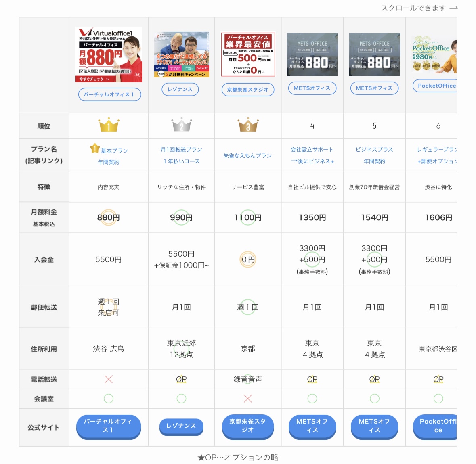476x464 pixels.
Task: Click the red cross in 電話転送 row
Action: [x=109, y=379]
